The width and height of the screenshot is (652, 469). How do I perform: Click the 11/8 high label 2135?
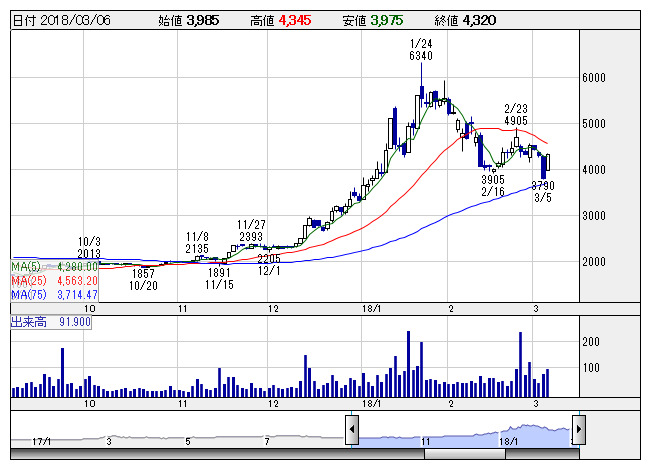[x=197, y=249]
